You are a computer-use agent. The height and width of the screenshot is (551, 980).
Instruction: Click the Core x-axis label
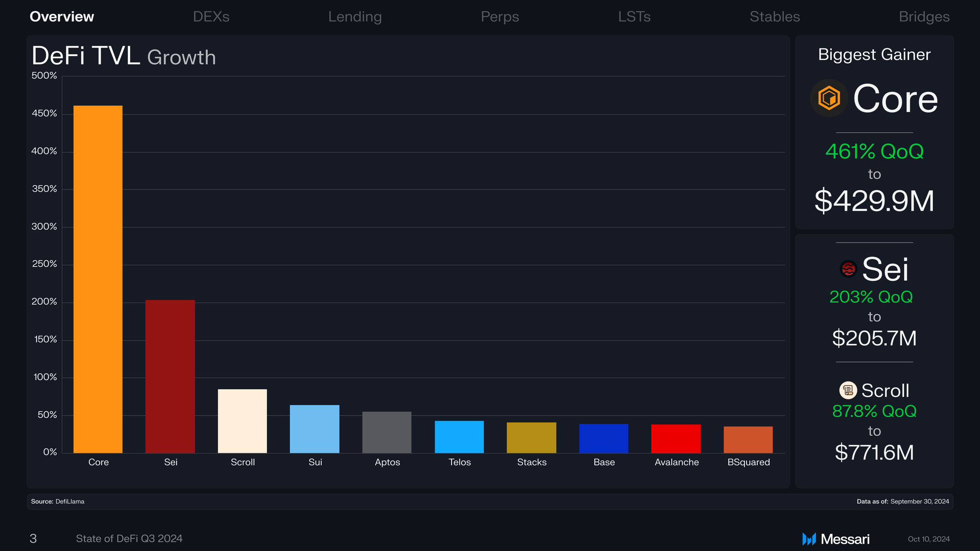pos(98,462)
